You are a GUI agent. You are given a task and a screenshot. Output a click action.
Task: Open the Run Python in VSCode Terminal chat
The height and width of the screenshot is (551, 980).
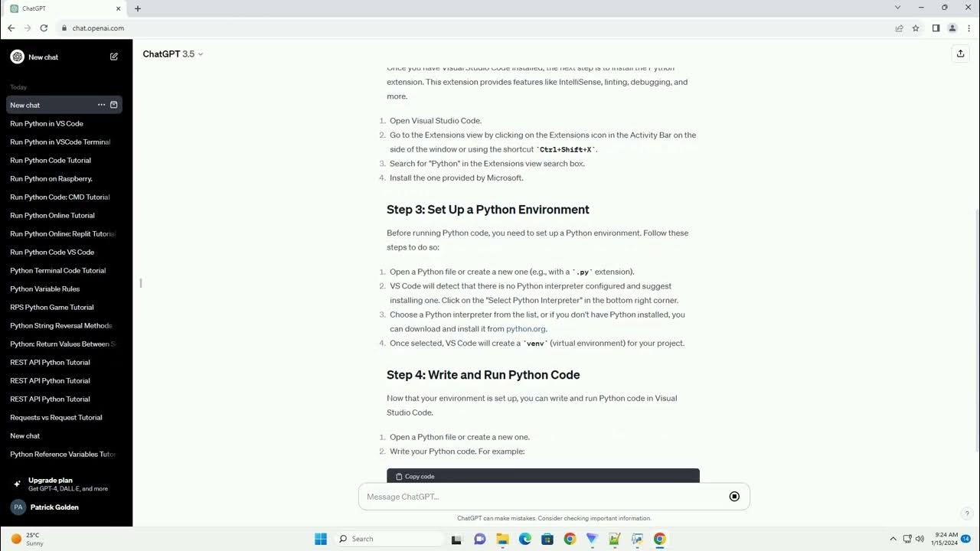64,142
